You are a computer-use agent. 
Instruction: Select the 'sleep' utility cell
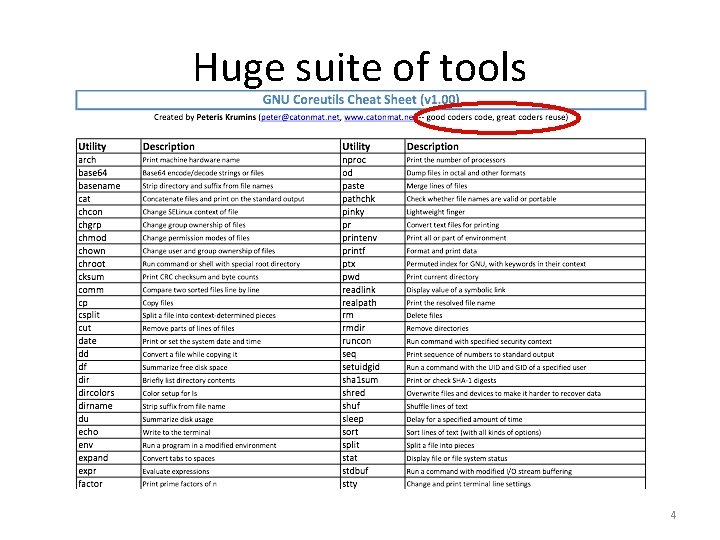(x=372, y=419)
